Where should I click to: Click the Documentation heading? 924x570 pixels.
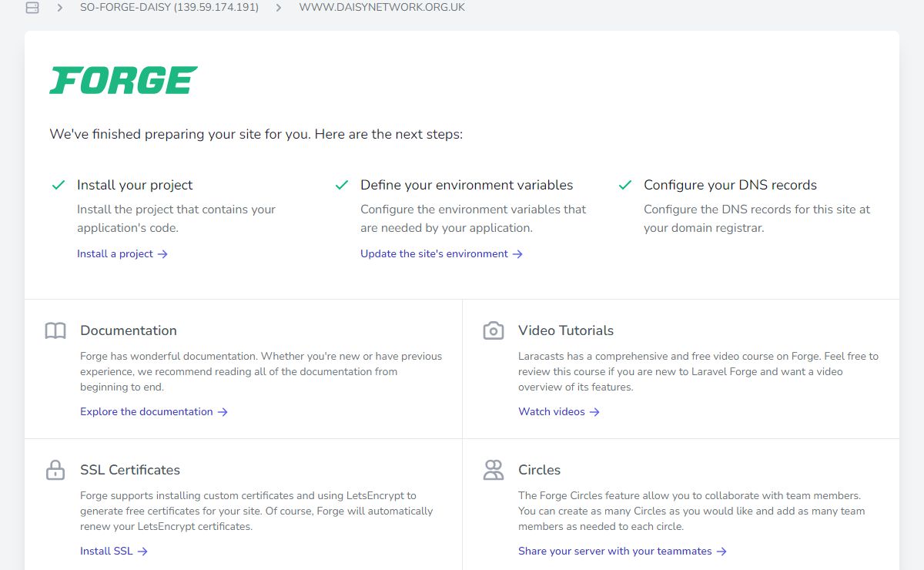coord(129,330)
